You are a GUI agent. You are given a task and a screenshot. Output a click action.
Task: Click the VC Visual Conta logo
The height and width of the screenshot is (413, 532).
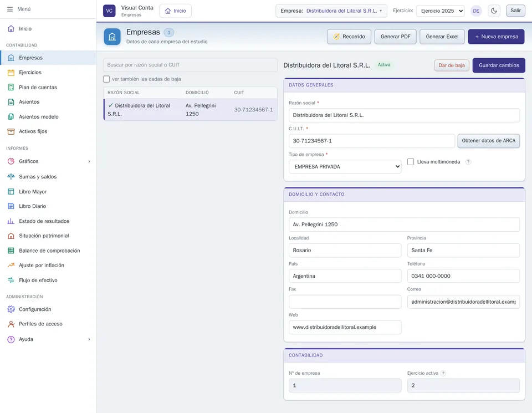pos(109,11)
